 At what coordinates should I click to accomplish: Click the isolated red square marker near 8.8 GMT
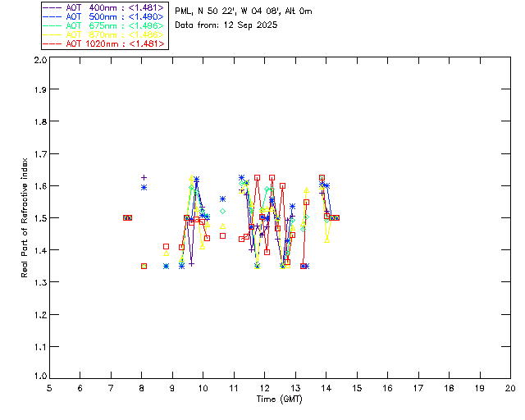point(166,247)
